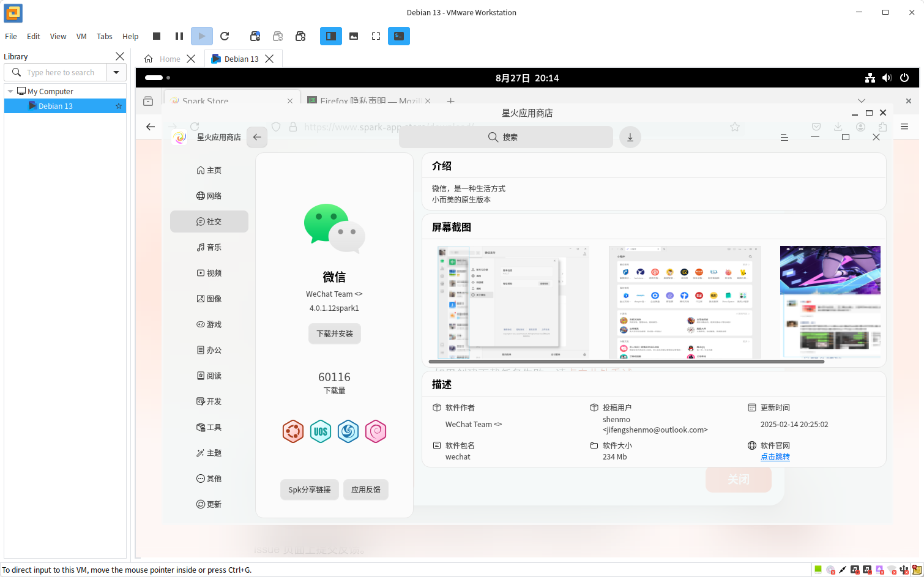Open the Spark Store hamburger menu

[784, 138]
